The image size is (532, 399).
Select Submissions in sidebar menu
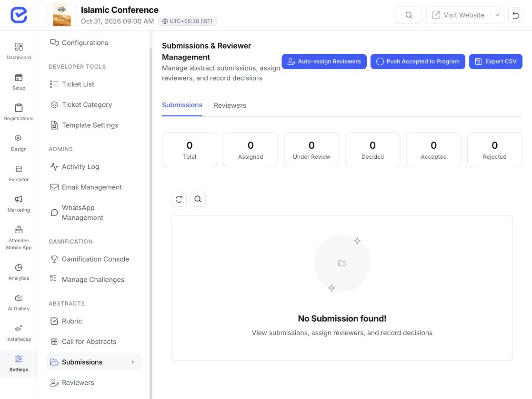[94, 362]
